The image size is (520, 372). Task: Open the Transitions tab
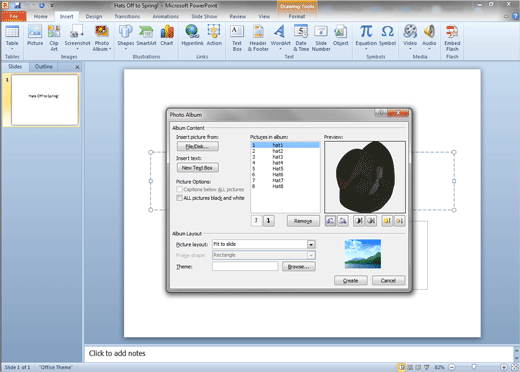[x=127, y=16]
